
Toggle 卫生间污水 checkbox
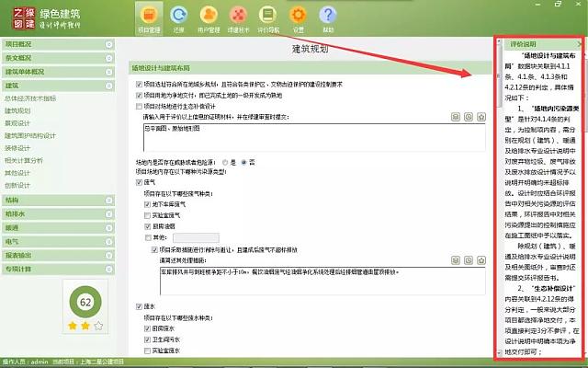coord(147,339)
